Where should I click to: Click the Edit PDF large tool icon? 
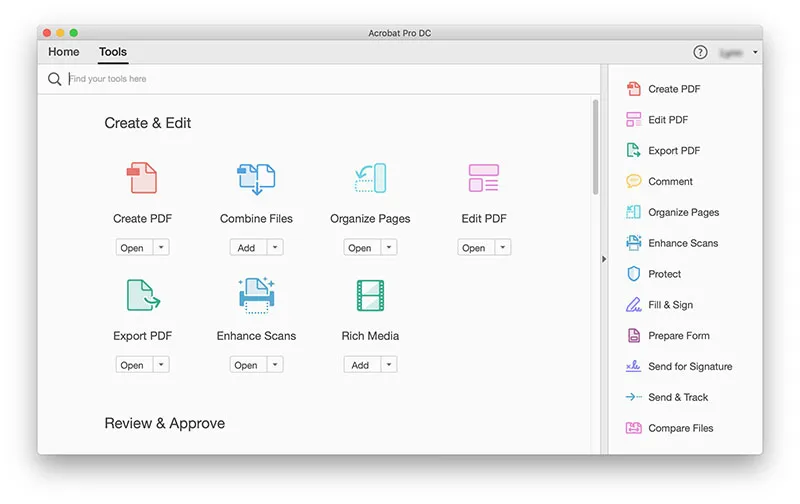[484, 178]
